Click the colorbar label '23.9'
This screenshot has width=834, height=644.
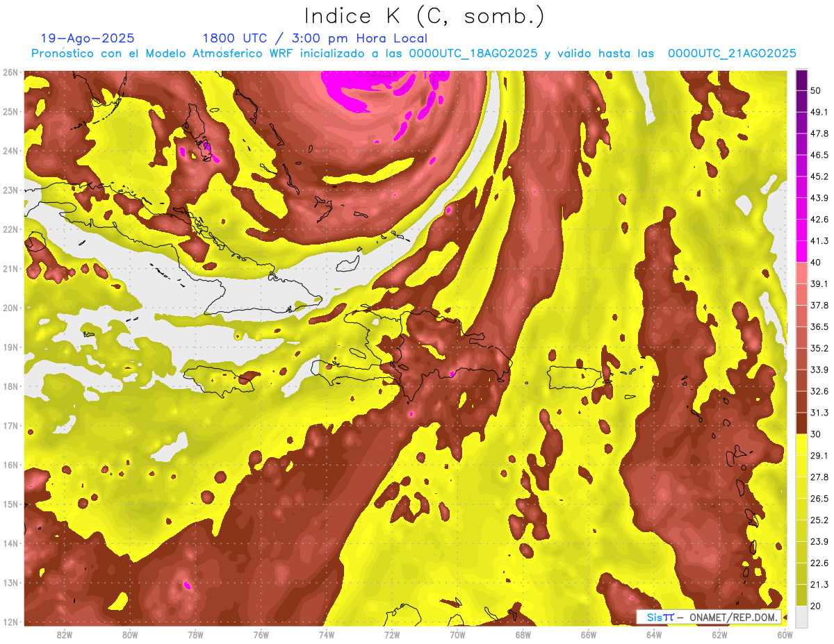pyautogui.click(x=820, y=541)
